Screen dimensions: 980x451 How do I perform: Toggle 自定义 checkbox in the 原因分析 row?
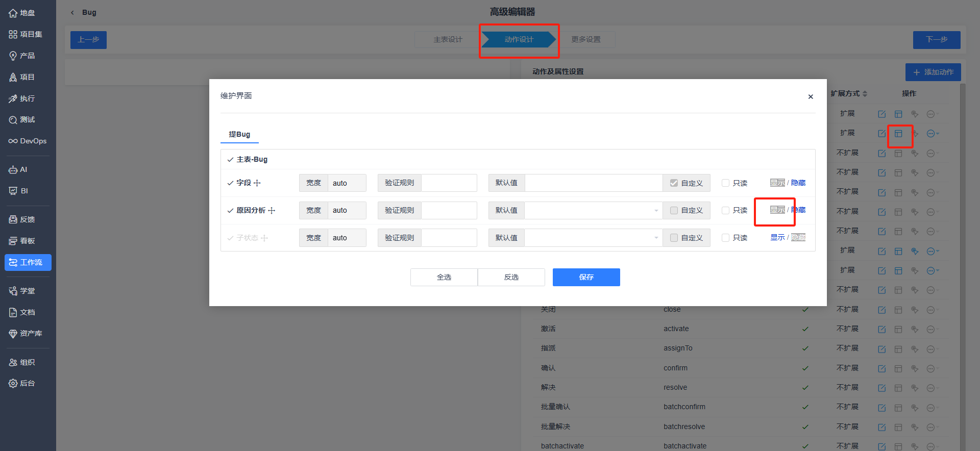coord(674,210)
